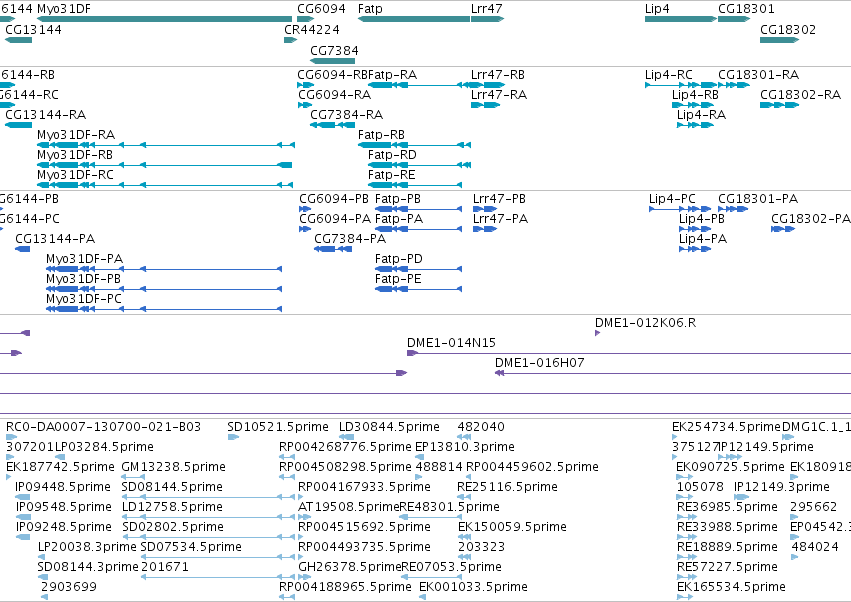Select the CG18301-RA transcript label

[758, 75]
